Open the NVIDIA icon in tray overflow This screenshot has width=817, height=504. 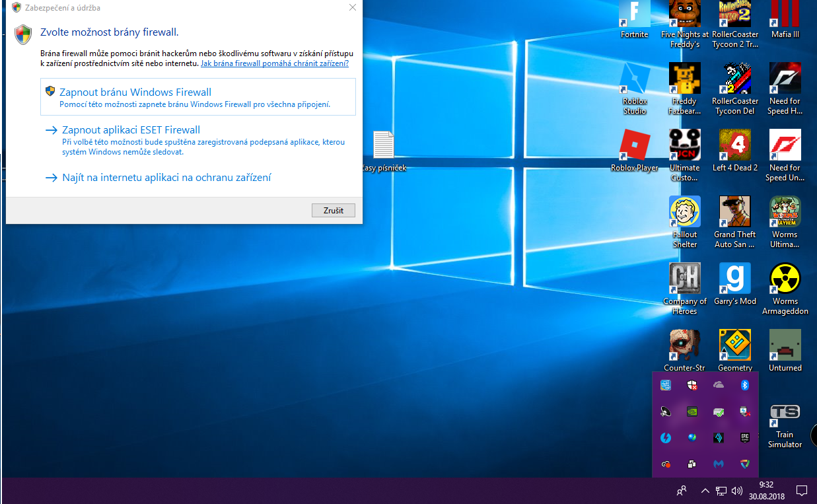692,412
